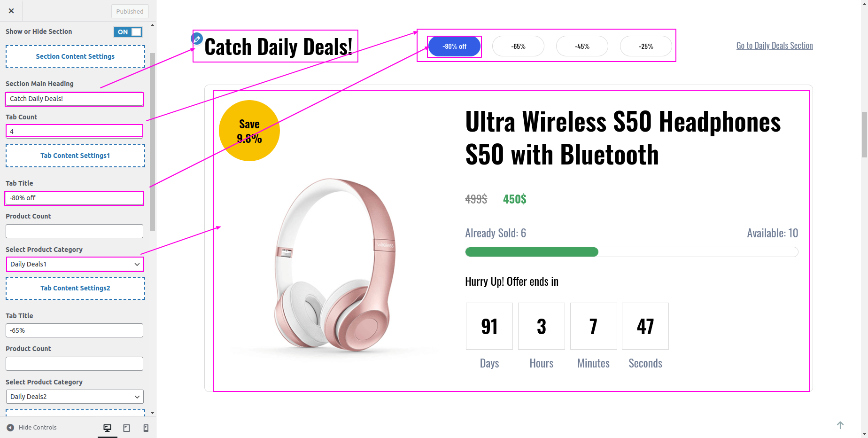Open the Daily Deals2 category dropdown
The width and height of the screenshot is (868, 438).
tap(75, 397)
